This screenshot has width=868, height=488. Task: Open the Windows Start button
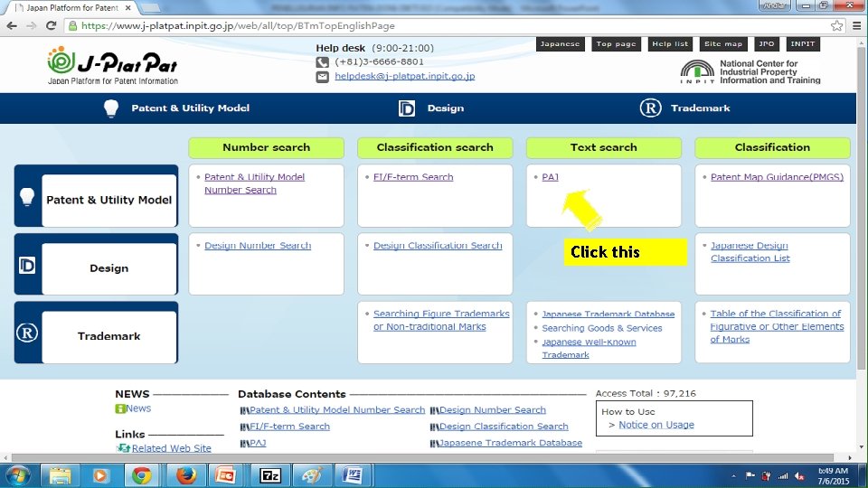tap(17, 475)
